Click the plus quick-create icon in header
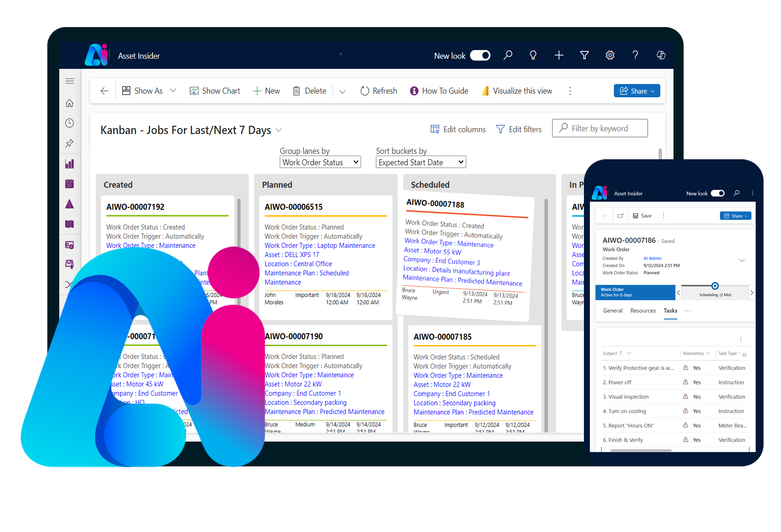Viewport: 781px width, 532px height. click(559, 56)
